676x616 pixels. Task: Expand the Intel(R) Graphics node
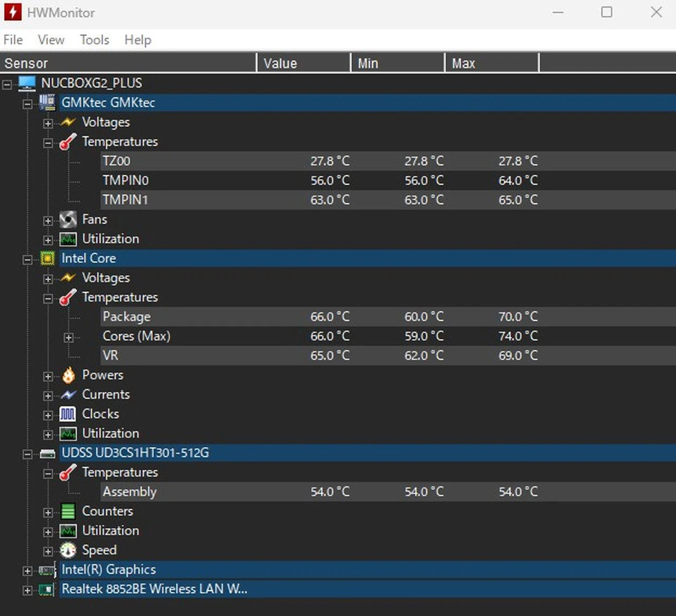(x=27, y=571)
